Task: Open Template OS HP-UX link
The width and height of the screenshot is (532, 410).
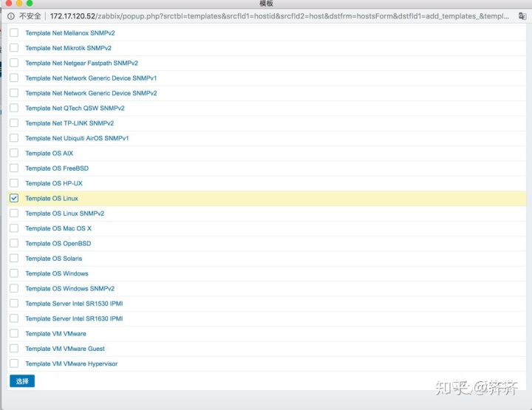Action: pos(54,183)
